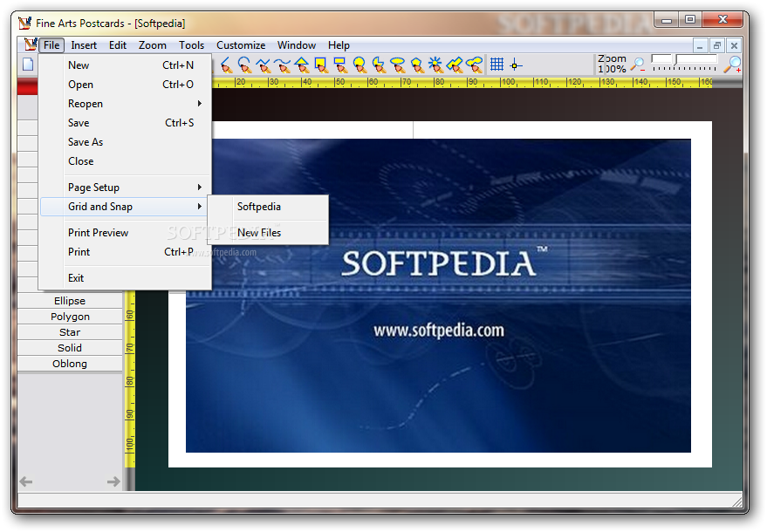Select the arc drawing tool

pos(244,65)
